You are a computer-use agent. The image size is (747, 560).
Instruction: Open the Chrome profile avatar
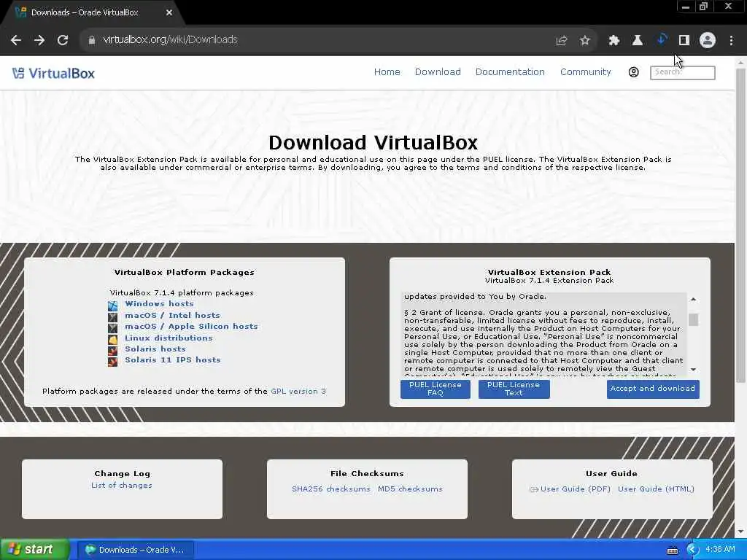click(708, 40)
